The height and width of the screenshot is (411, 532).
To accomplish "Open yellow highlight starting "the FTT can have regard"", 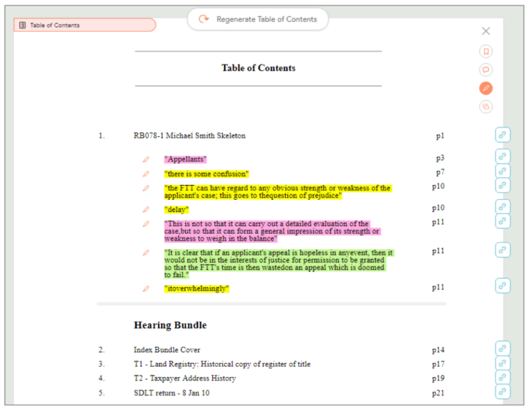I will (278, 192).
